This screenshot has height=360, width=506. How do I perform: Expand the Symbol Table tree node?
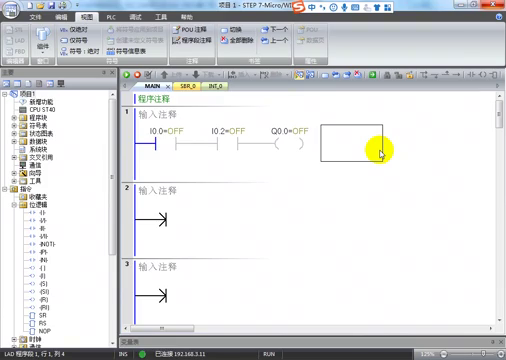click(14, 126)
